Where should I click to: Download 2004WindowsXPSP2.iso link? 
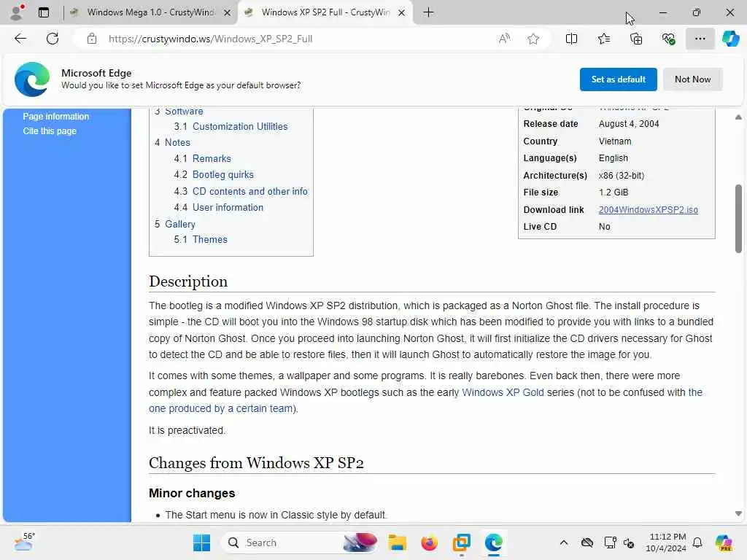648,209
